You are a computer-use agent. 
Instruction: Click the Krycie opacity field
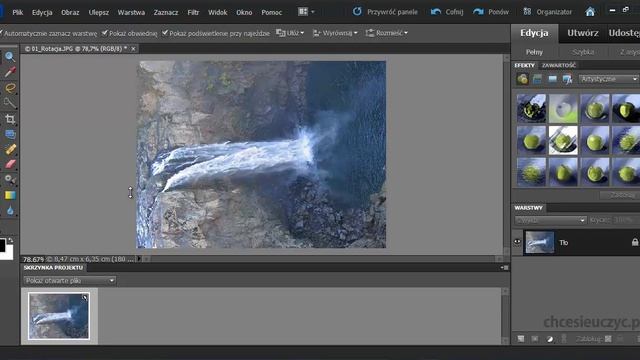(622, 220)
